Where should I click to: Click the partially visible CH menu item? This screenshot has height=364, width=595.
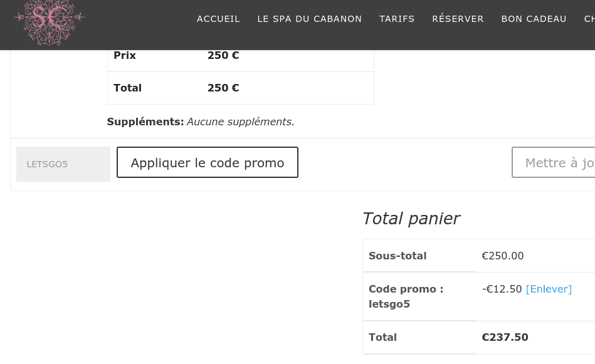coord(589,19)
